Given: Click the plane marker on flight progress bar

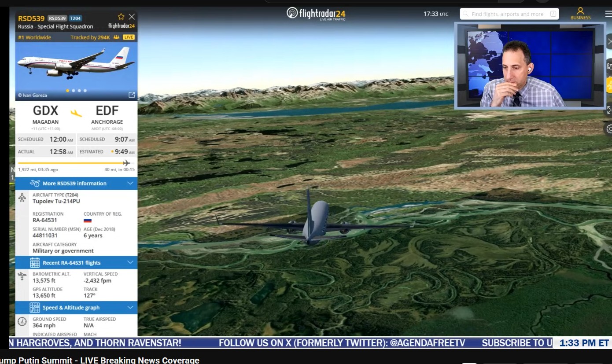Looking at the screenshot, I should point(126,163).
